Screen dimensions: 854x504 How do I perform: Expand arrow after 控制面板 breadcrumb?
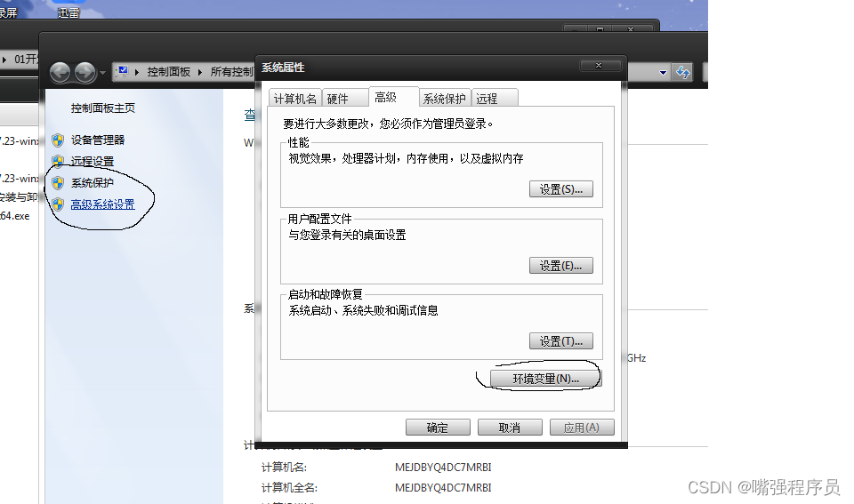point(200,72)
